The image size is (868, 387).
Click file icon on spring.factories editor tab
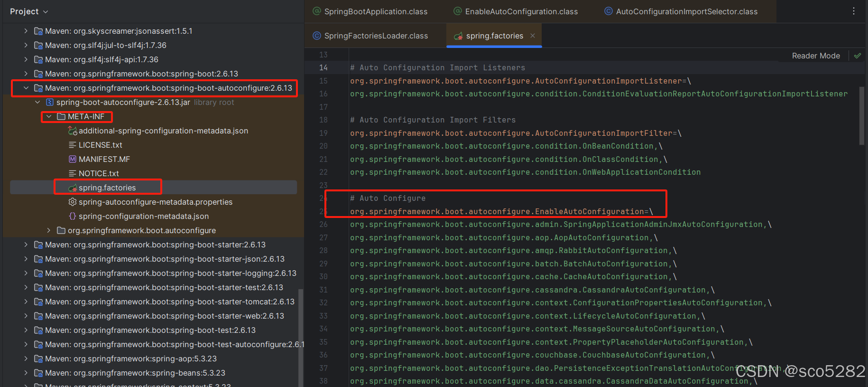pyautogui.click(x=458, y=36)
